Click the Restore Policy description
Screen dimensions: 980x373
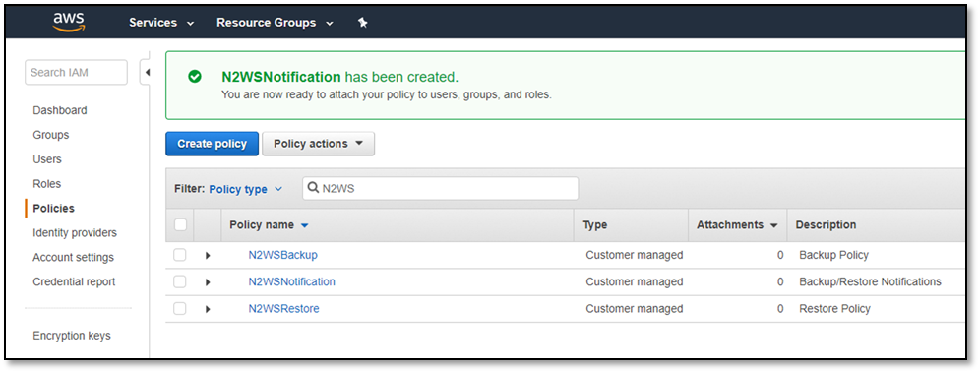[x=835, y=309]
